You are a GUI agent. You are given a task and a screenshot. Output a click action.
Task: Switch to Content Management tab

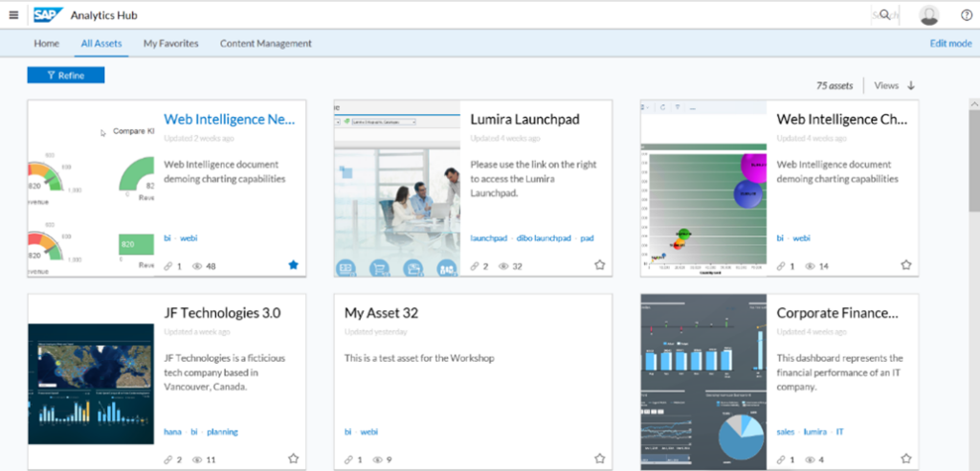point(266,44)
